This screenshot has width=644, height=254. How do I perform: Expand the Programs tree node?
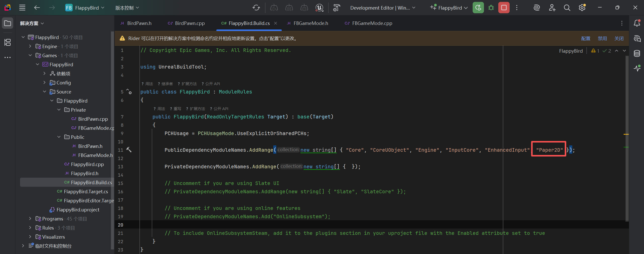pyautogui.click(x=30, y=219)
